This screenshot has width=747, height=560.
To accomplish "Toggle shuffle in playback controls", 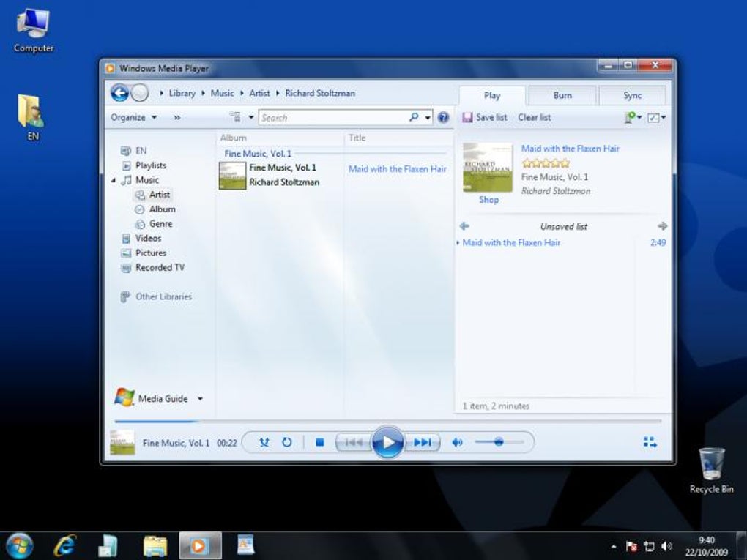I will coord(264,442).
